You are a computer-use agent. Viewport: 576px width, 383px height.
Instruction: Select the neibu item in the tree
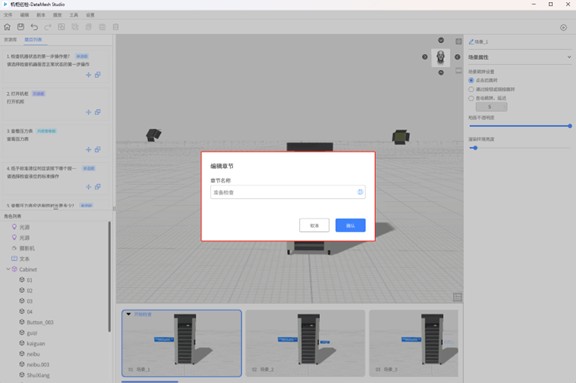(x=55, y=354)
